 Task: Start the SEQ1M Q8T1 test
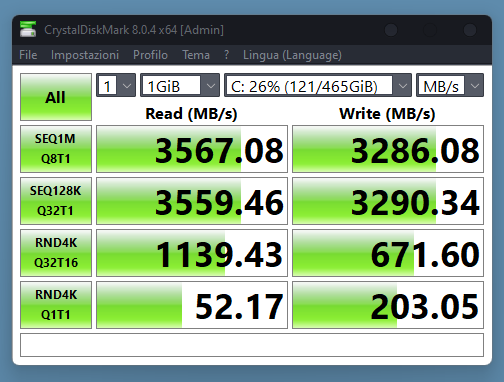point(56,149)
